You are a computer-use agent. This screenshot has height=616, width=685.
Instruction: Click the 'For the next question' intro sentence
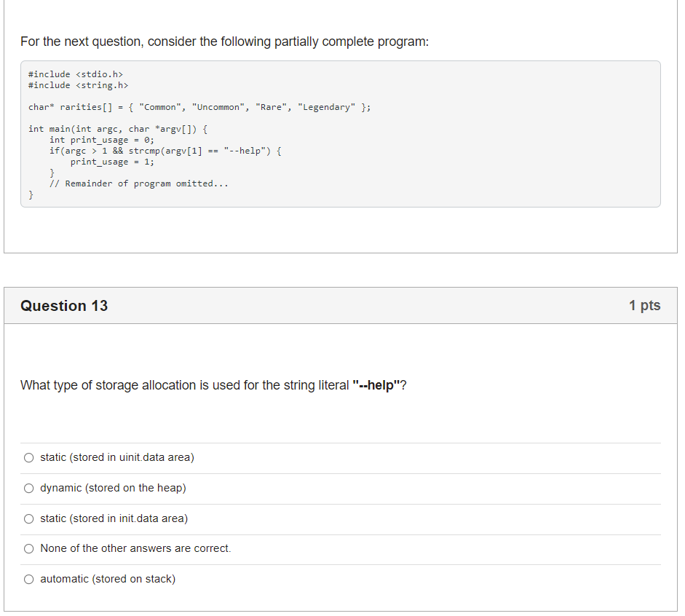click(224, 42)
